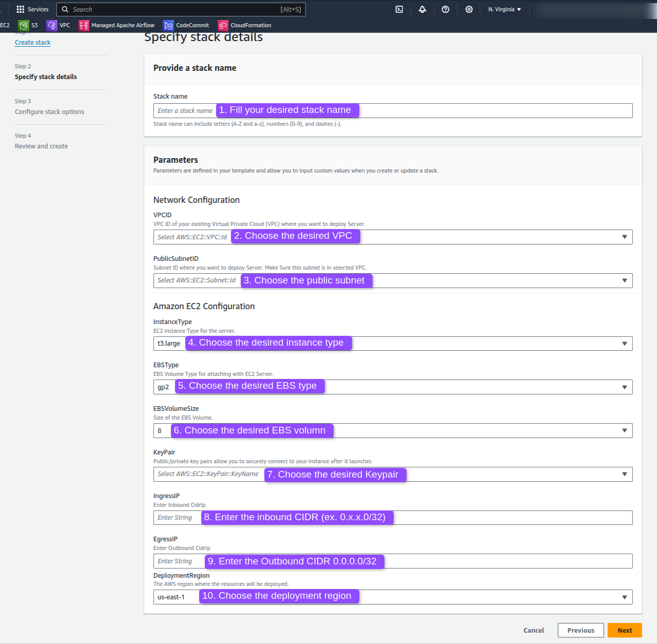657x644 pixels.
Task: Select the Specify stack details step
Action: (46, 77)
